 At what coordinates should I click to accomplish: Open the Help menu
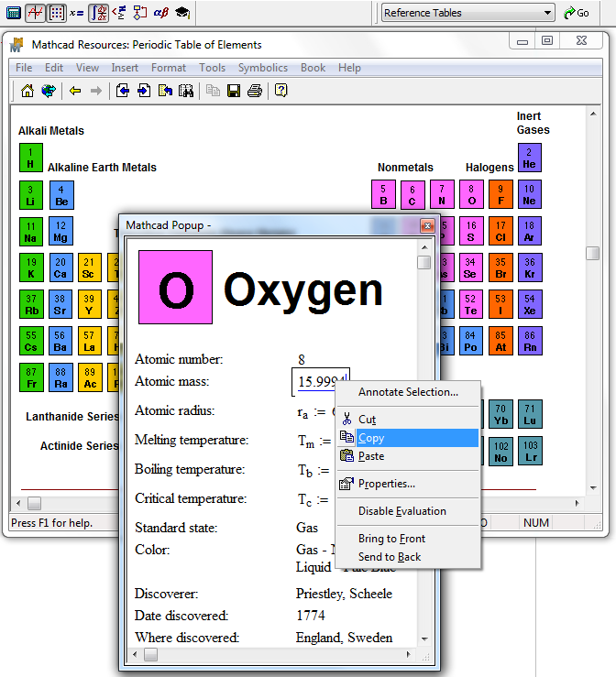click(x=349, y=68)
